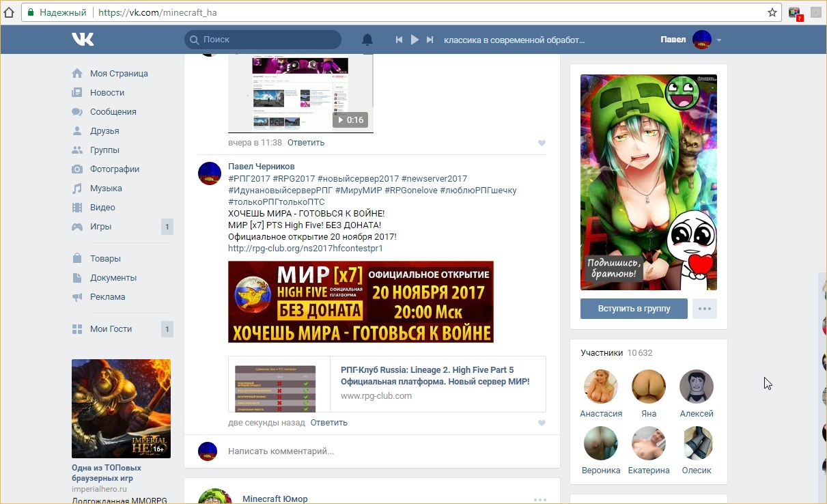Click the VK logo icon
The height and width of the screenshot is (504, 827).
click(83, 40)
